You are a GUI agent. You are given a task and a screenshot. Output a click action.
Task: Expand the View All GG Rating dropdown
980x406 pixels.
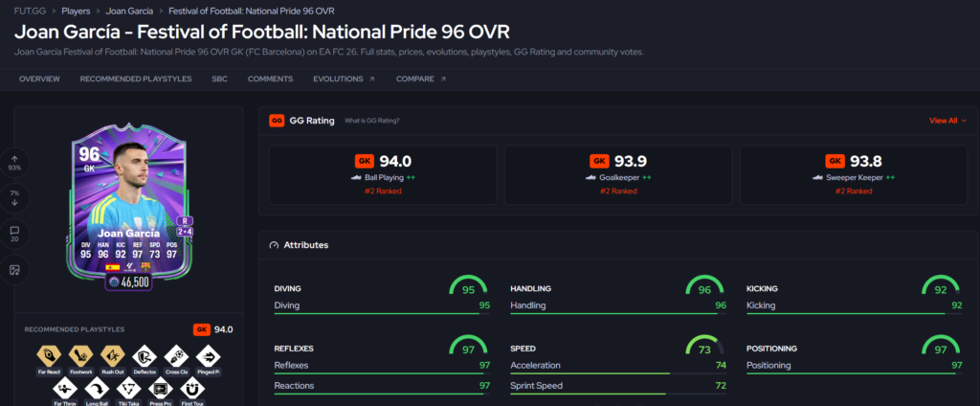tap(947, 121)
